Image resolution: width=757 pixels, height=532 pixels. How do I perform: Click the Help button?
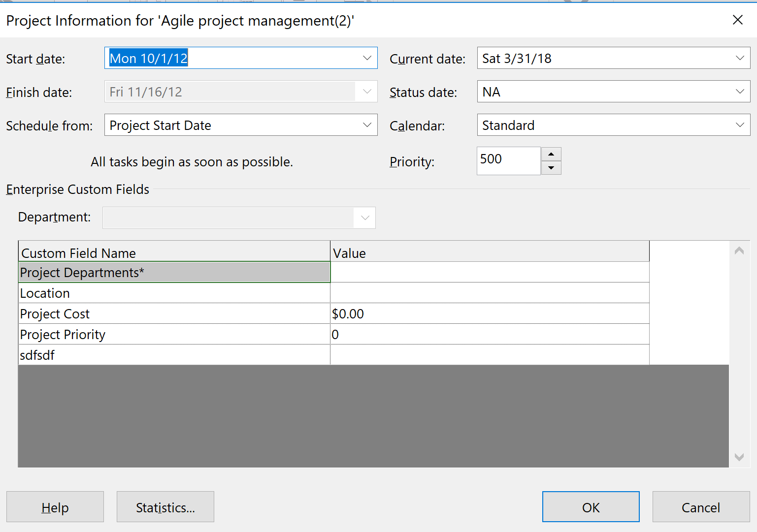[55, 507]
